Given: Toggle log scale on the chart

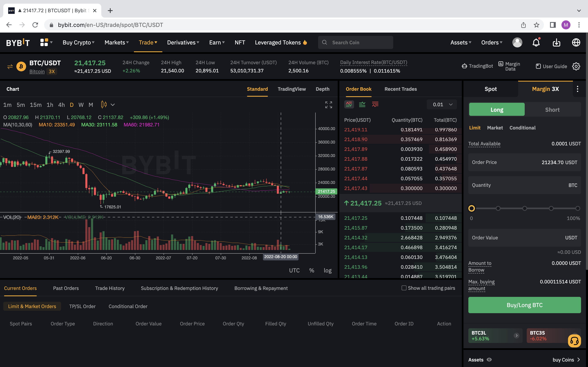Looking at the screenshot, I should 327,270.
